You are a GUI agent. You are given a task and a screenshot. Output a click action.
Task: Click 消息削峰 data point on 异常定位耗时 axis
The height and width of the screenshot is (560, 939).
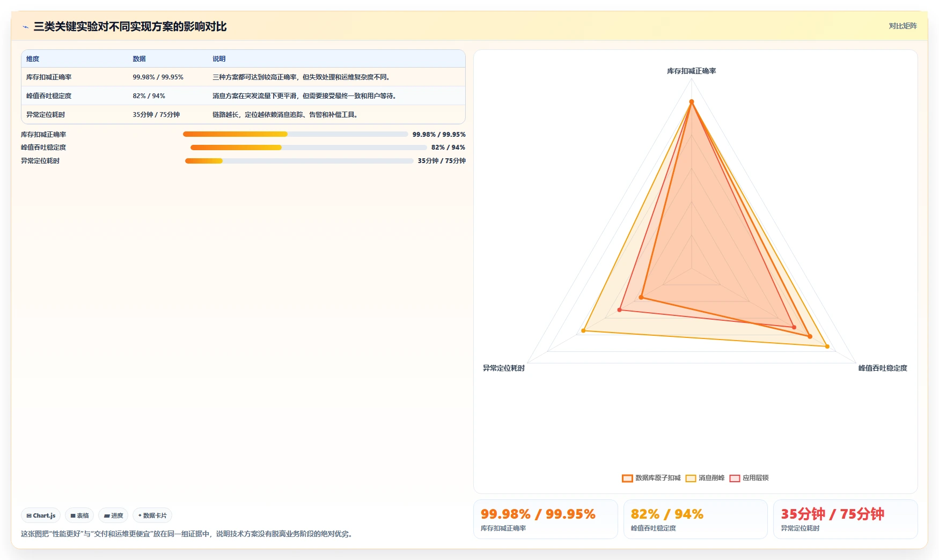click(583, 330)
